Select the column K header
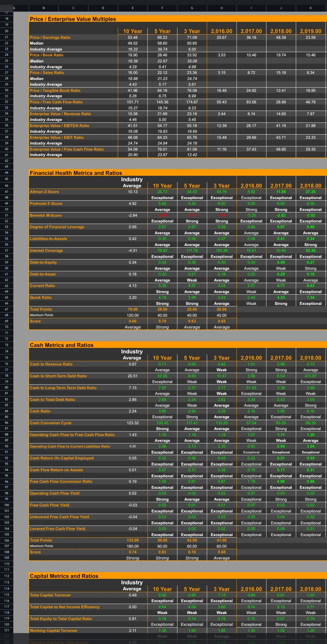This screenshot has width=327, height=644. click(311, 8)
